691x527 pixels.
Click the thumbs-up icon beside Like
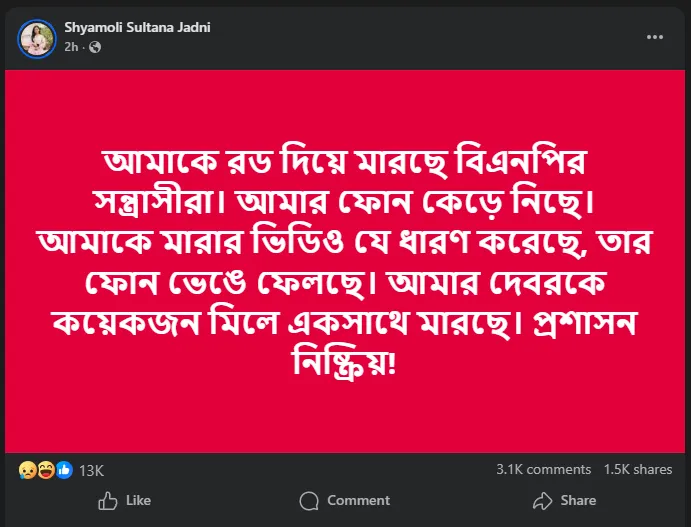107,500
